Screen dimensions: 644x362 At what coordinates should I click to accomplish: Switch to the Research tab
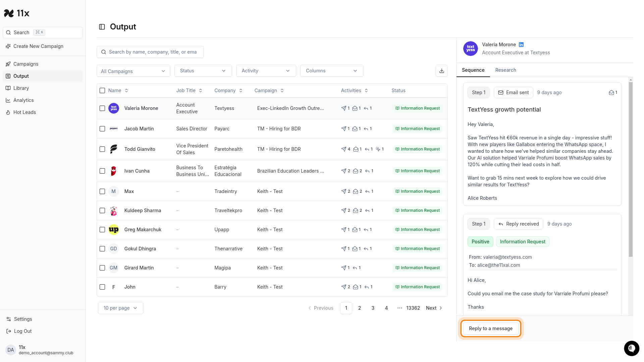(505, 70)
